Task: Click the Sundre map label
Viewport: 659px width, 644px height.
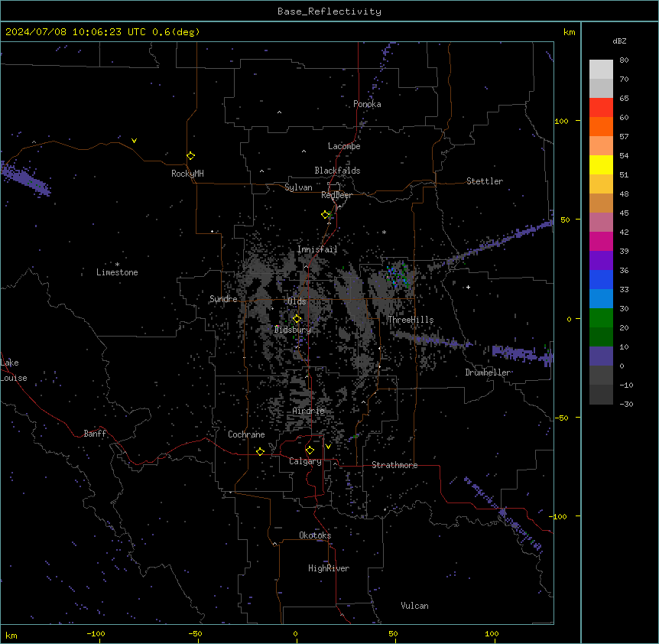Action: tap(223, 299)
